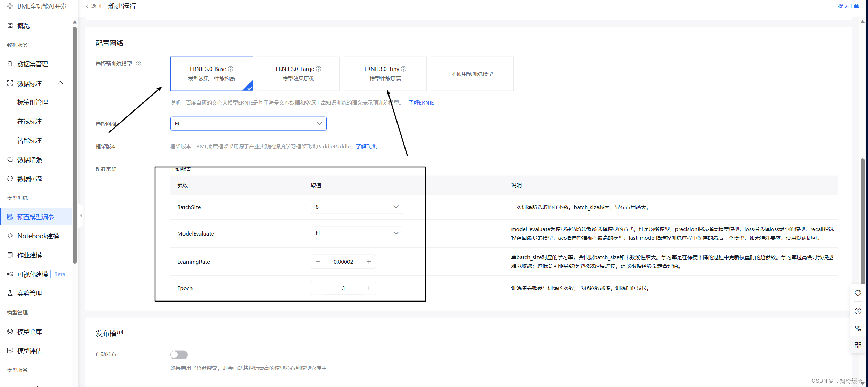This screenshot has width=868, height=387.
Task: Open the 了解ERNIE link
Action: pos(421,102)
